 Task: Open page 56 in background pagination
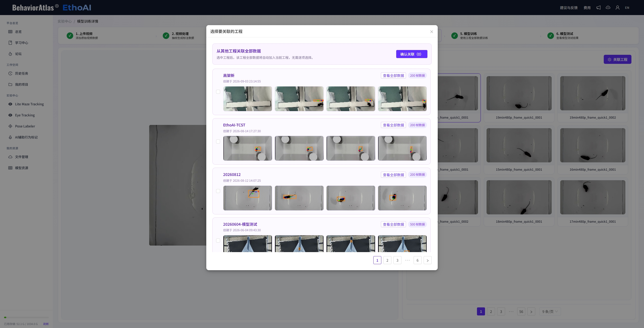coord(521,312)
